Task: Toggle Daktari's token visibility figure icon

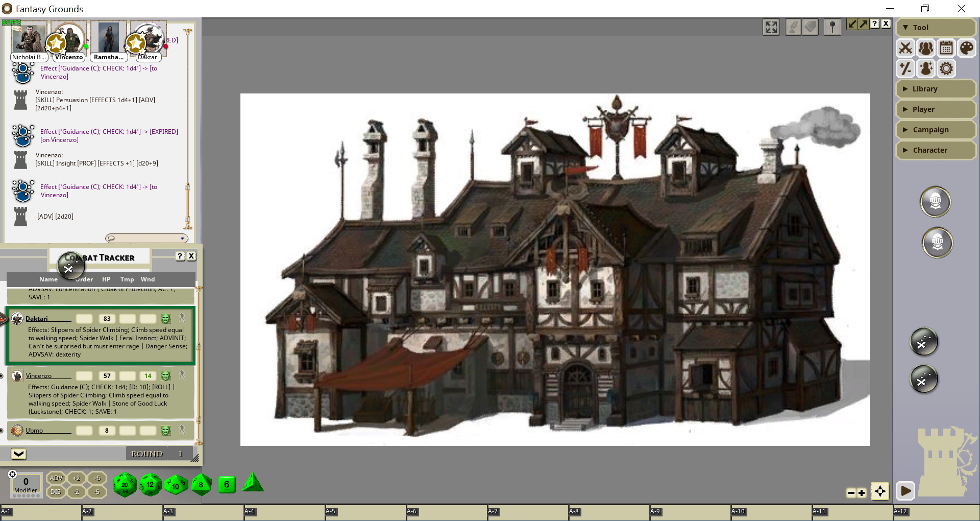Action: [182, 318]
